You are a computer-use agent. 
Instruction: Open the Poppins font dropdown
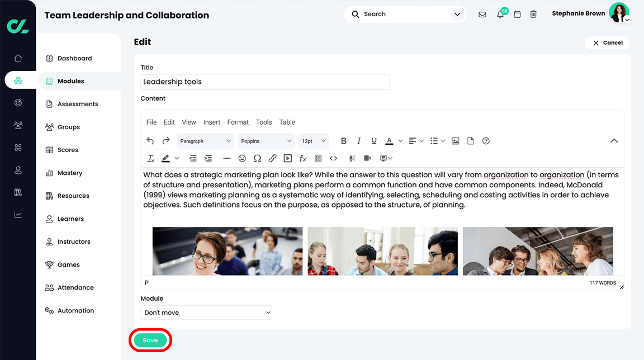(x=266, y=141)
